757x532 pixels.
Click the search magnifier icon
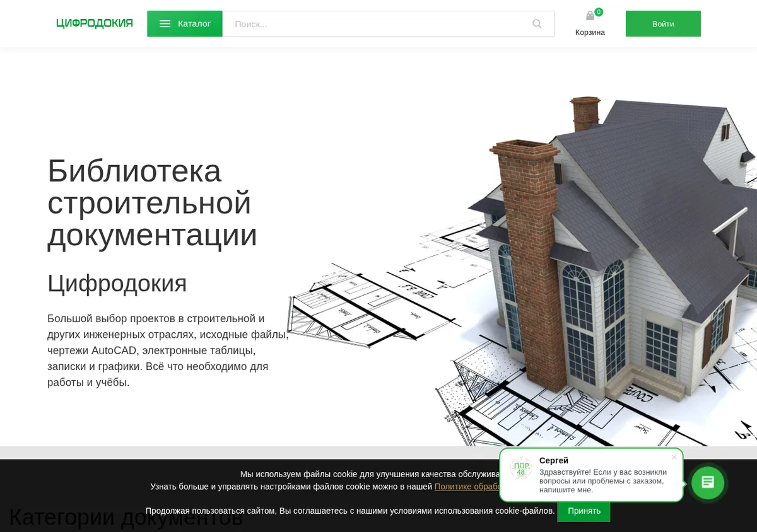[537, 24]
